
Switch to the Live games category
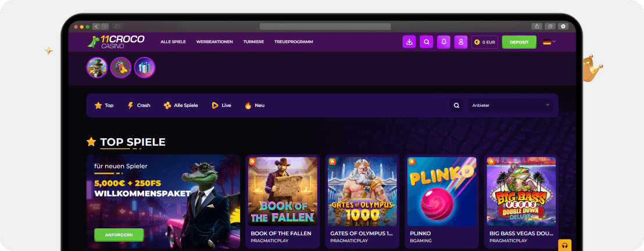pyautogui.click(x=221, y=105)
